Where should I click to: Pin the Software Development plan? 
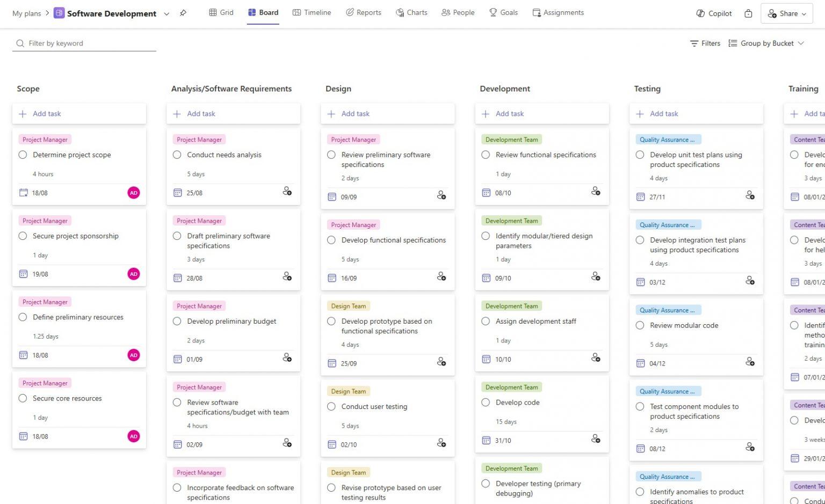tap(183, 12)
